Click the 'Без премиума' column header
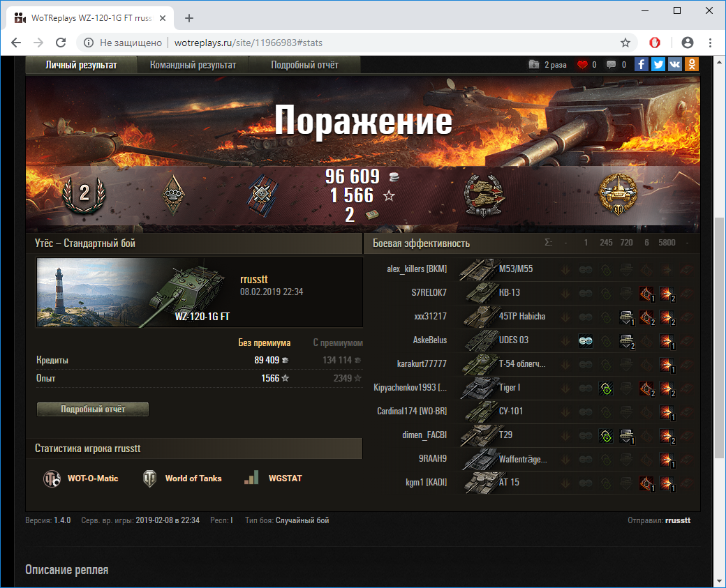This screenshot has width=726, height=588. point(265,342)
